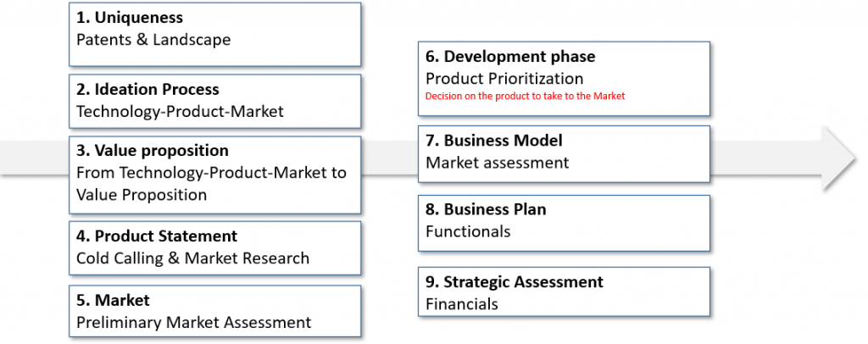
Task: Click the "3. Value proposition" heading
Action: point(153,151)
